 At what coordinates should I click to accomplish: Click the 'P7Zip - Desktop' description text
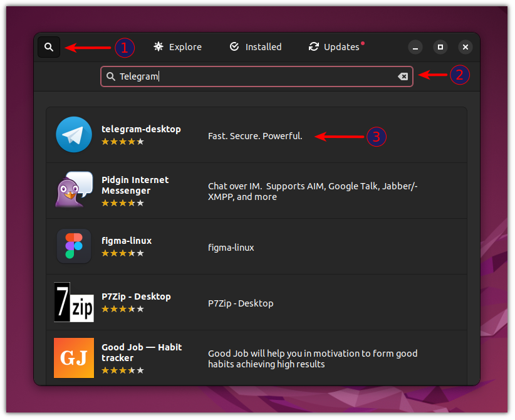click(x=241, y=303)
